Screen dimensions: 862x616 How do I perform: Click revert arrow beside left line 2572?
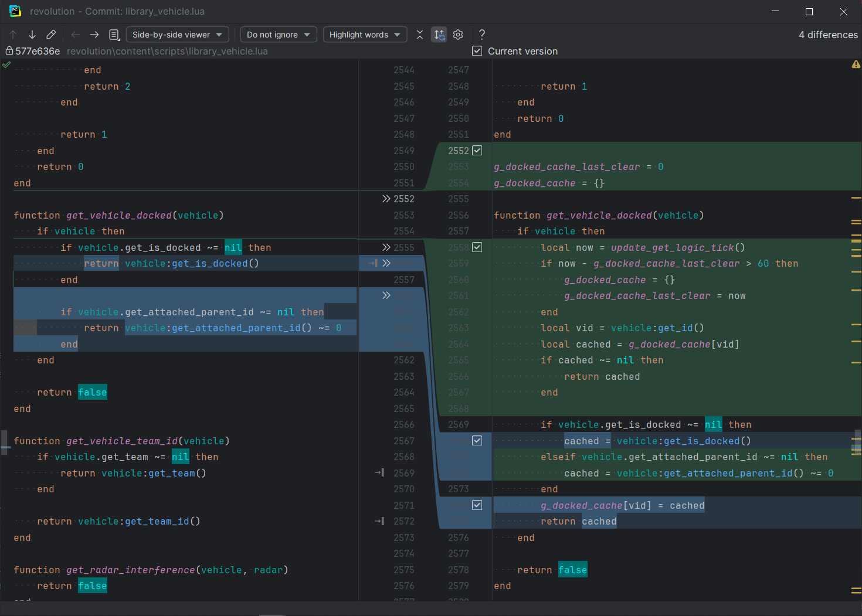click(x=379, y=521)
